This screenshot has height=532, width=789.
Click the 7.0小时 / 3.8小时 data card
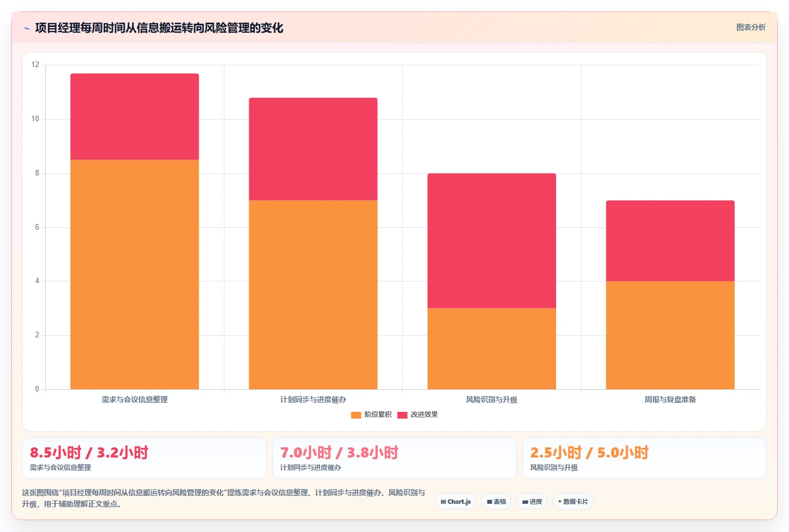(x=394, y=458)
